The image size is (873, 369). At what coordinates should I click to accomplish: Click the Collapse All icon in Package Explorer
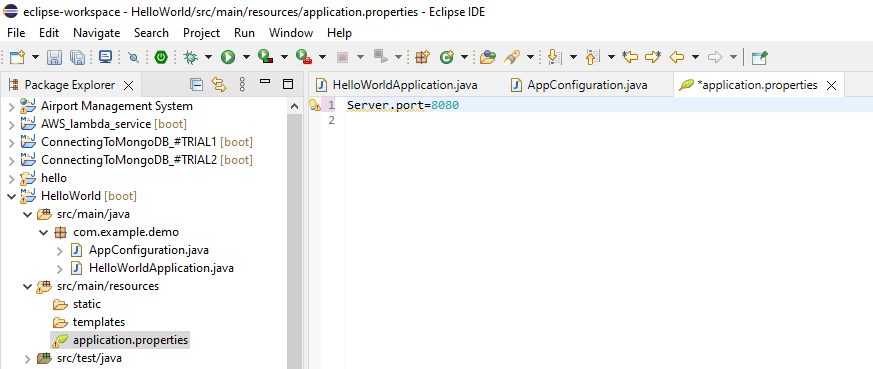(197, 85)
